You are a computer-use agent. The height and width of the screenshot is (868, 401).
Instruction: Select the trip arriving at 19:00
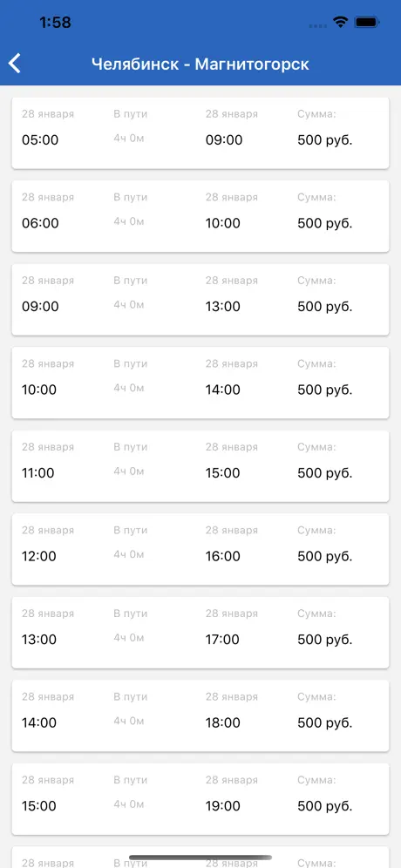tap(200, 799)
